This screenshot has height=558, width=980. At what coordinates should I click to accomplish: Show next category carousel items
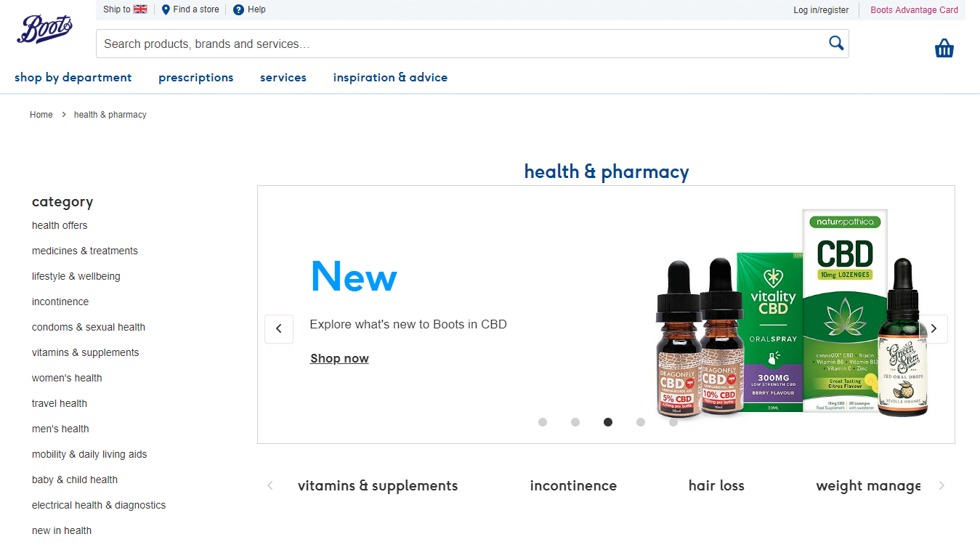click(x=941, y=485)
